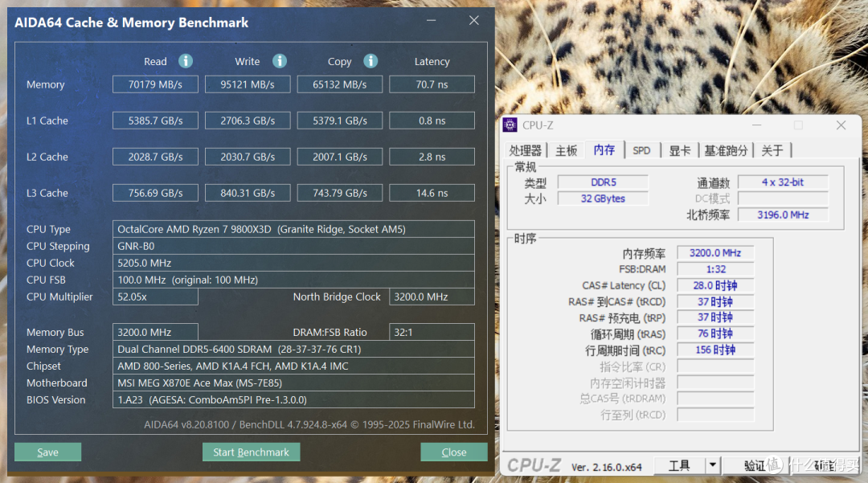868x483 pixels.
Task: Click the Save button in AIDA64
Action: point(47,452)
